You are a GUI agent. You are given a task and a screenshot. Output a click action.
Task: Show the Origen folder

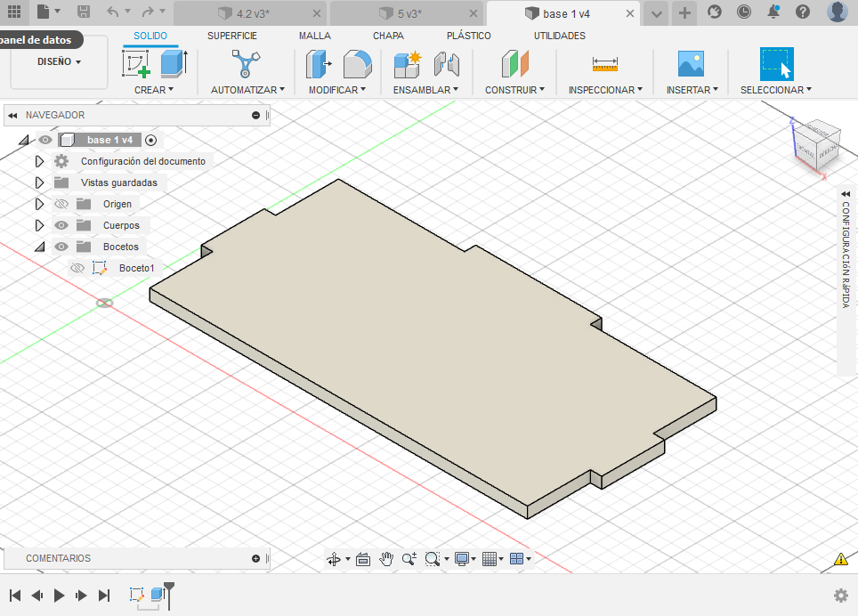click(61, 204)
